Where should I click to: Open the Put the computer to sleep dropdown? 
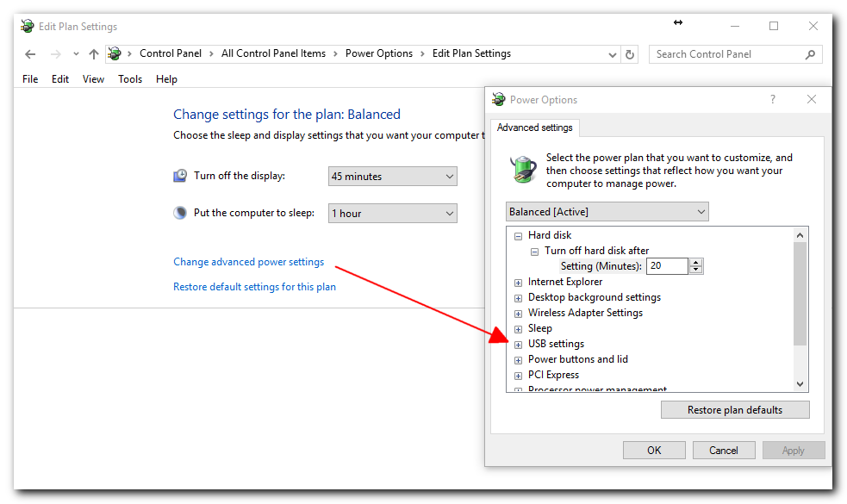[393, 214]
